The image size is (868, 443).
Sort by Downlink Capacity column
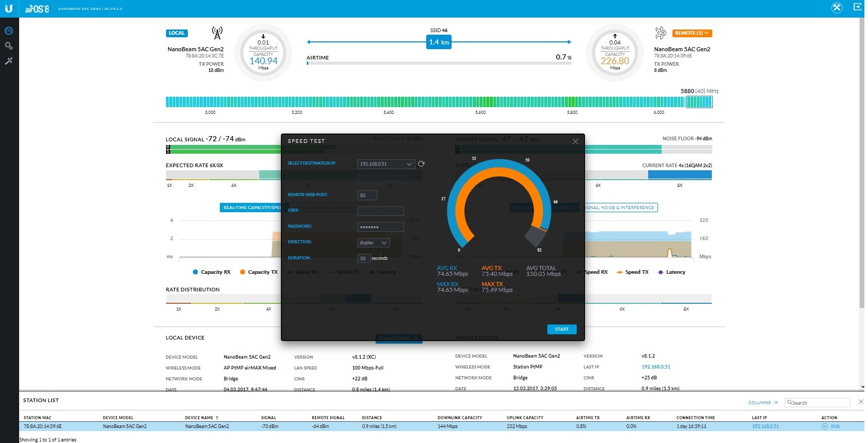pos(459,418)
